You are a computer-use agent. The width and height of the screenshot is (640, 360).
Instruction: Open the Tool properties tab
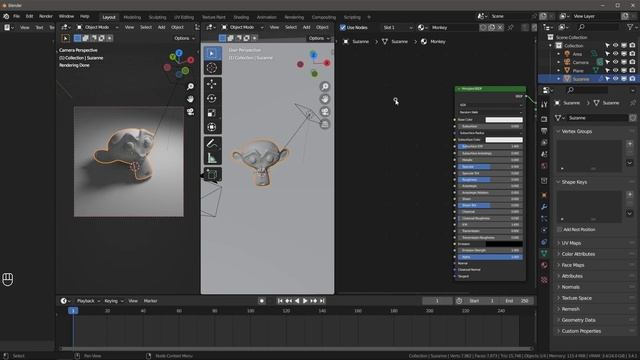544,104
